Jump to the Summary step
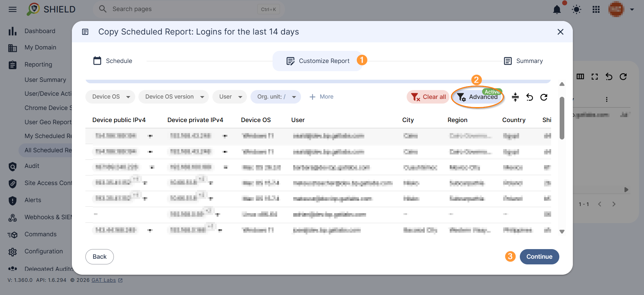The height and width of the screenshot is (295, 644). pyautogui.click(x=523, y=61)
